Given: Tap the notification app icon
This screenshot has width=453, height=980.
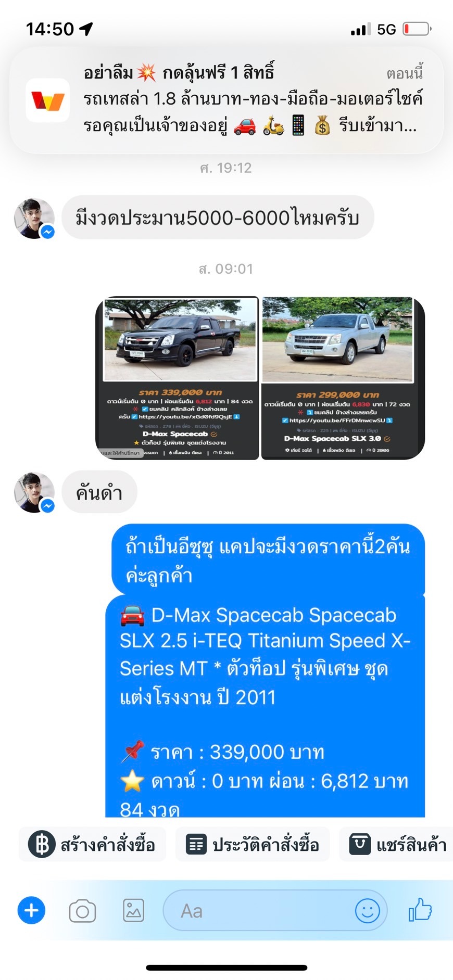Looking at the screenshot, I should [x=48, y=100].
